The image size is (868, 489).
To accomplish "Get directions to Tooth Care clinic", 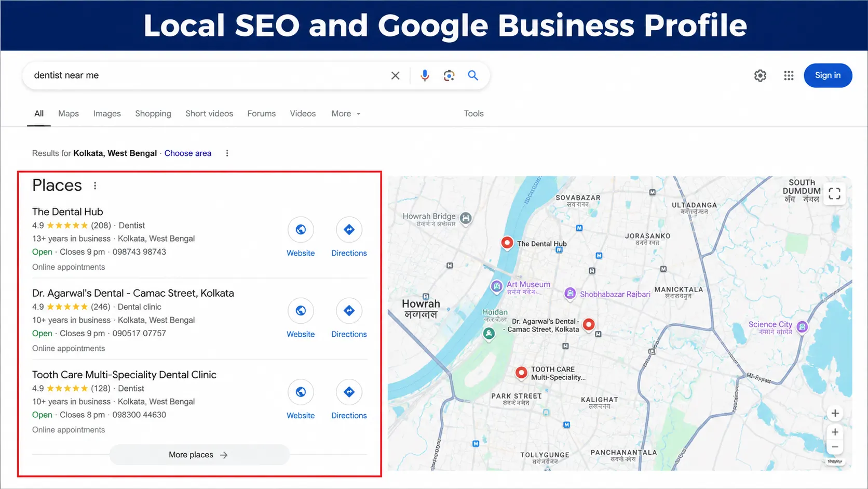I will [349, 392].
